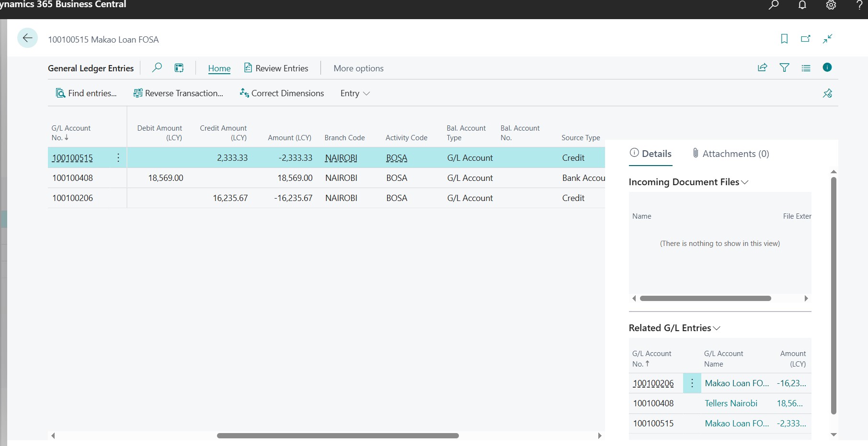This screenshot has height=446, width=868.
Task: Toggle the filter pane funnel icon
Action: click(x=784, y=67)
